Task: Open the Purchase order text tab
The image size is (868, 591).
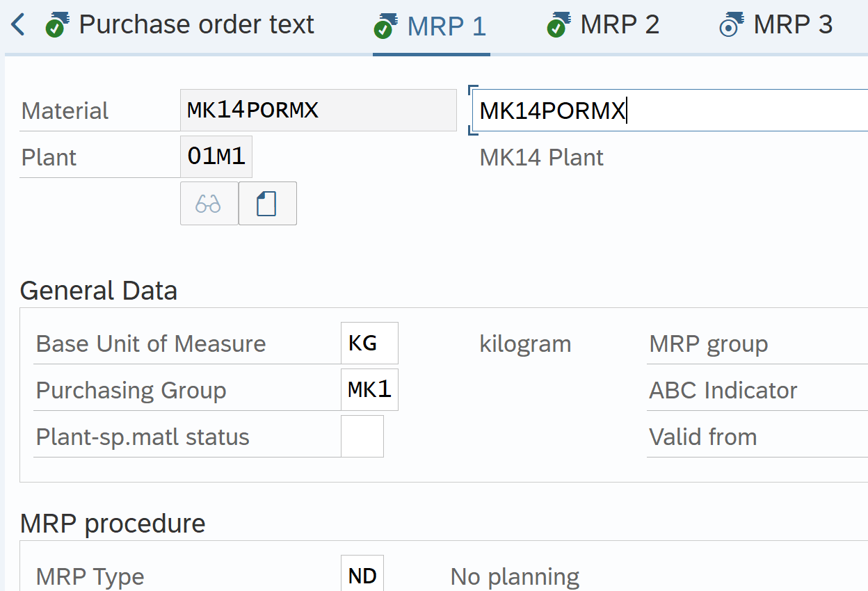Action: coord(196,25)
